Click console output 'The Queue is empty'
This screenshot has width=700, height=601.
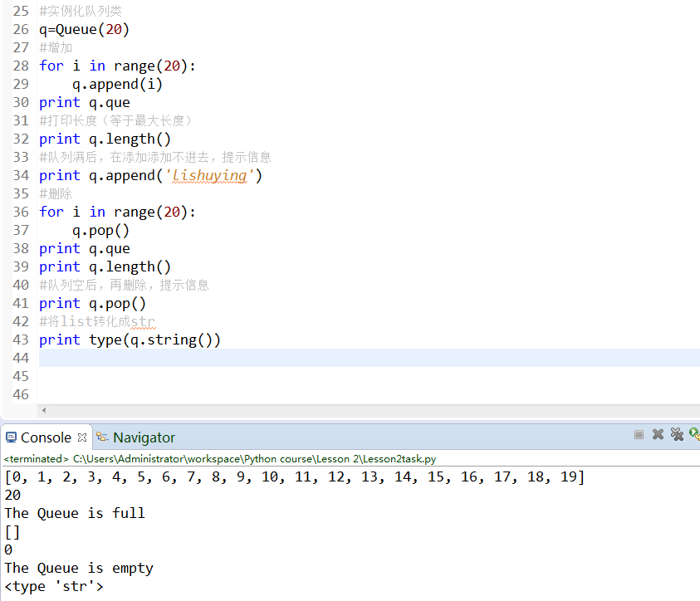(79, 569)
